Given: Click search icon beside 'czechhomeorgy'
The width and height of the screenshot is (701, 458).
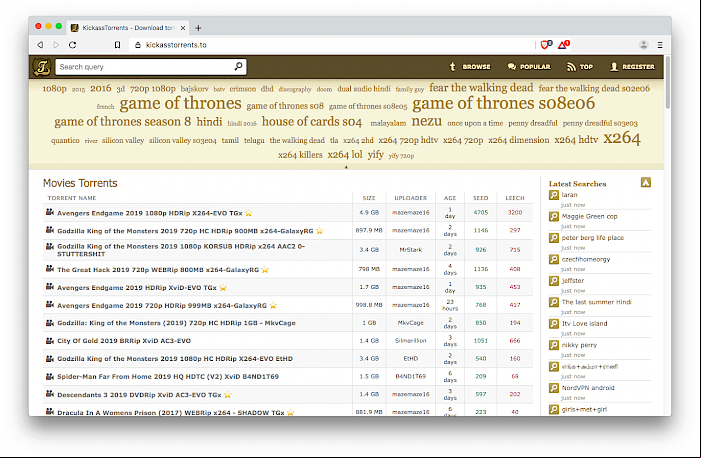Looking at the screenshot, I should (x=554, y=259).
